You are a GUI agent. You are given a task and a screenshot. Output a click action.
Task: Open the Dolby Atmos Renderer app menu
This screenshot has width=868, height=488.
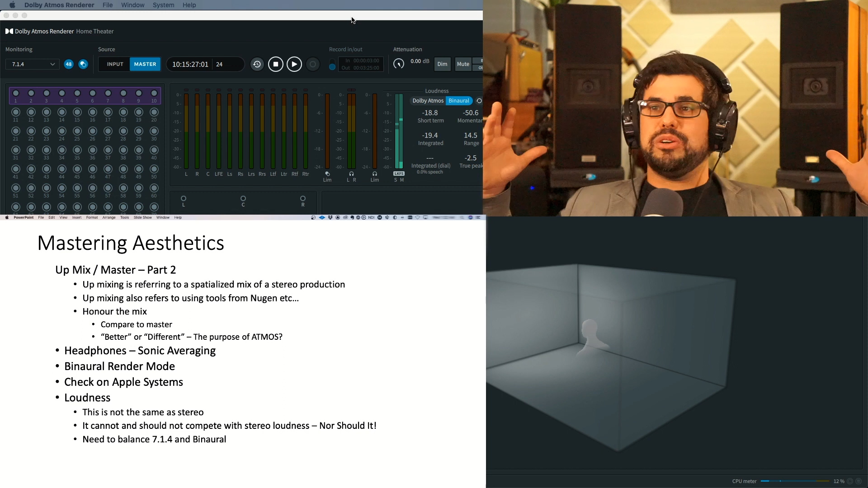point(59,5)
